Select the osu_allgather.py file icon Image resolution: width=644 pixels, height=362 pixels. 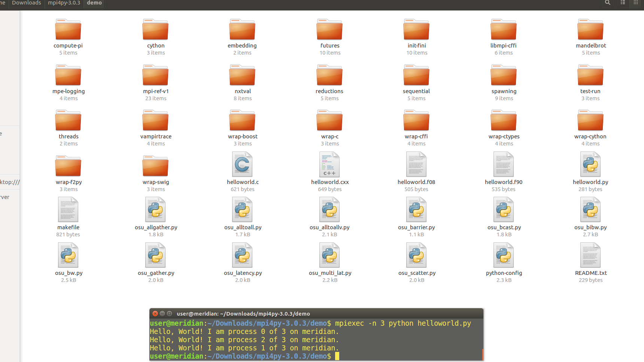click(x=155, y=210)
